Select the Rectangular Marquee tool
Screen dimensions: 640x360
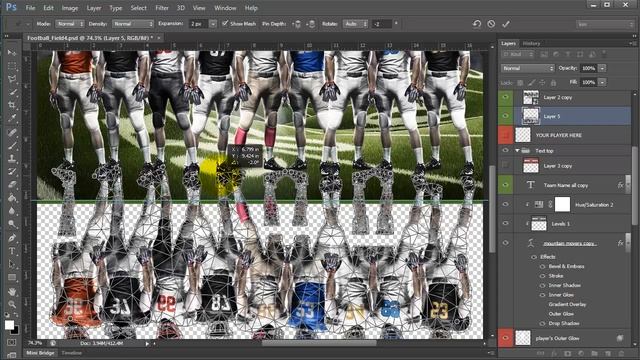12,66
